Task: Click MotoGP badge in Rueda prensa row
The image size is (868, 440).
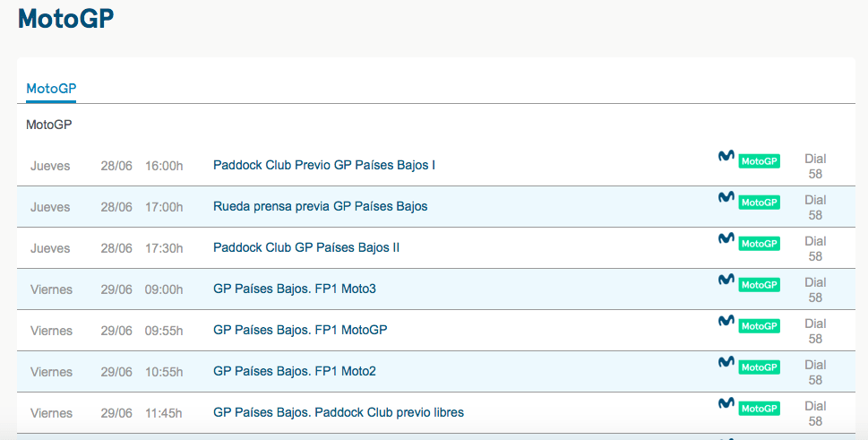Action: pyautogui.click(x=759, y=203)
